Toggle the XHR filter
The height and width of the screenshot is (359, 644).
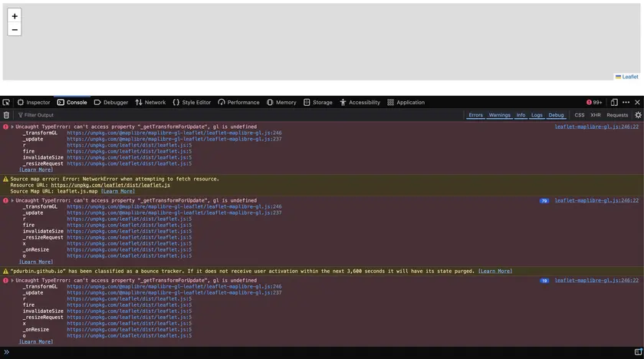pos(596,115)
